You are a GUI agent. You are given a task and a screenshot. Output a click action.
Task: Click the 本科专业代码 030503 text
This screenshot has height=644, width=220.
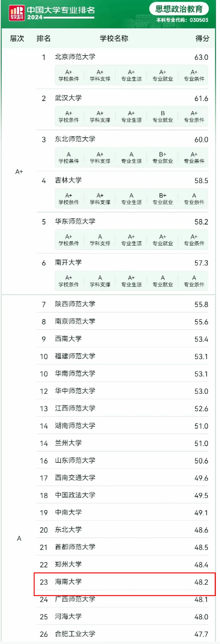pos(182,20)
